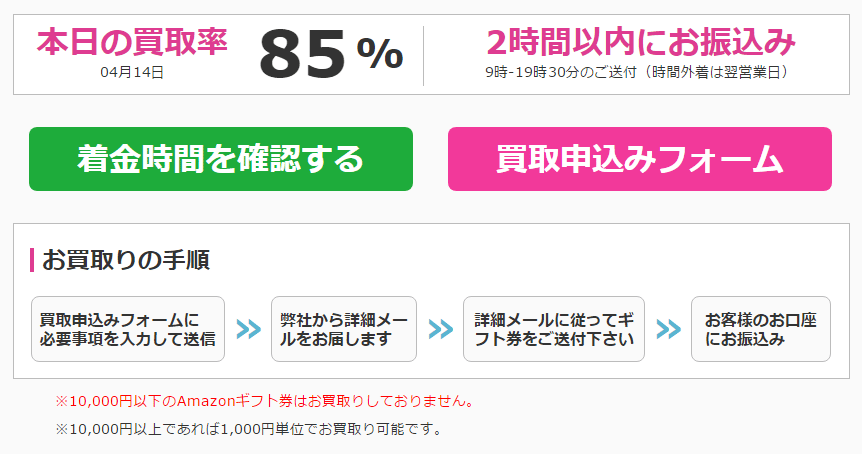
Task: Click the first double-chevron arrow icon
Action: coord(248,329)
